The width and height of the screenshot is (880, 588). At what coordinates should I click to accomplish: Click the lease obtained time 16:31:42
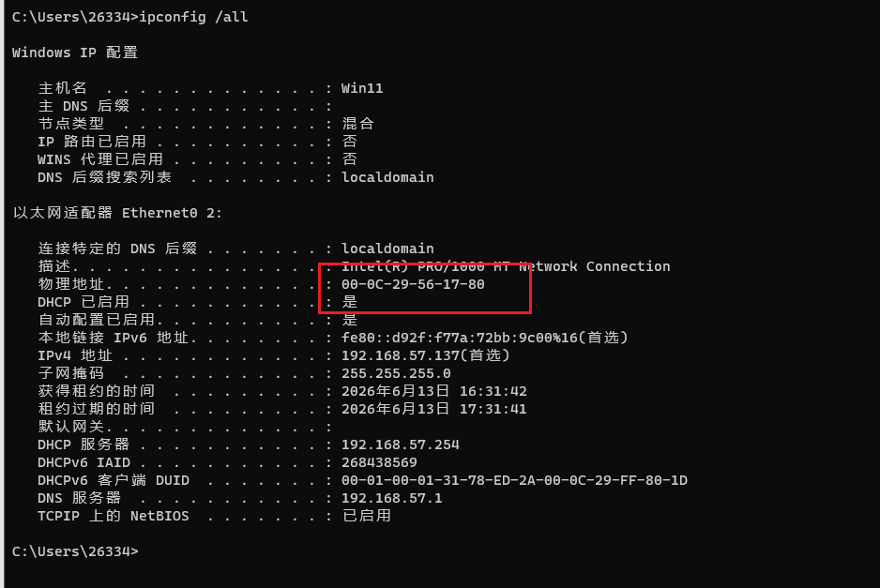coord(493,392)
